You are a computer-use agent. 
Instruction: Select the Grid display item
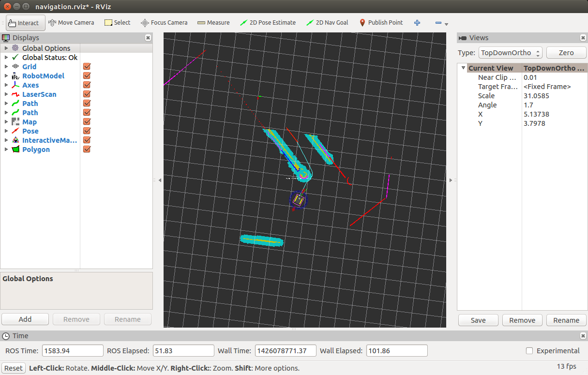29,67
